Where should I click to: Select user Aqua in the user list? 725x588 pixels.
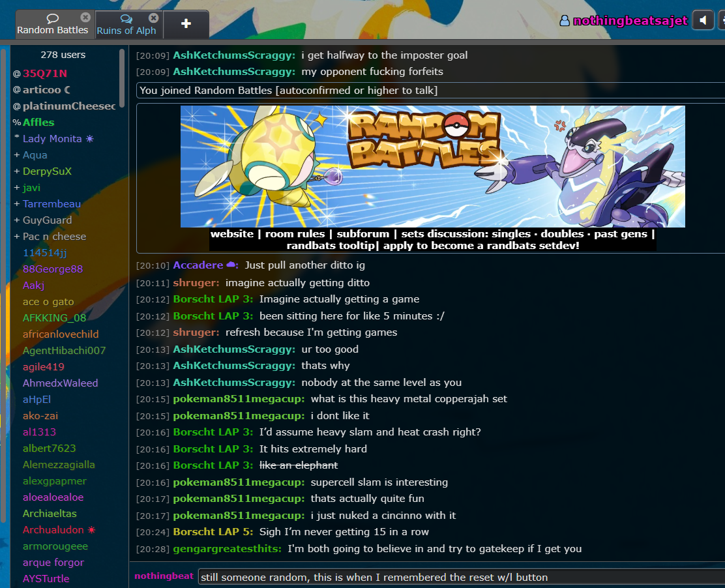tap(35, 155)
